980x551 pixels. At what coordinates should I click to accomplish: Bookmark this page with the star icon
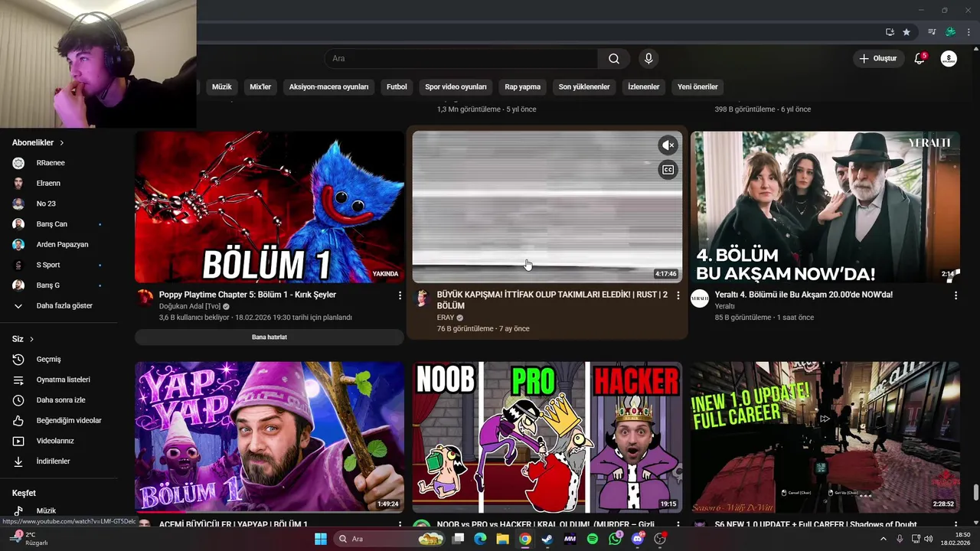(x=906, y=32)
